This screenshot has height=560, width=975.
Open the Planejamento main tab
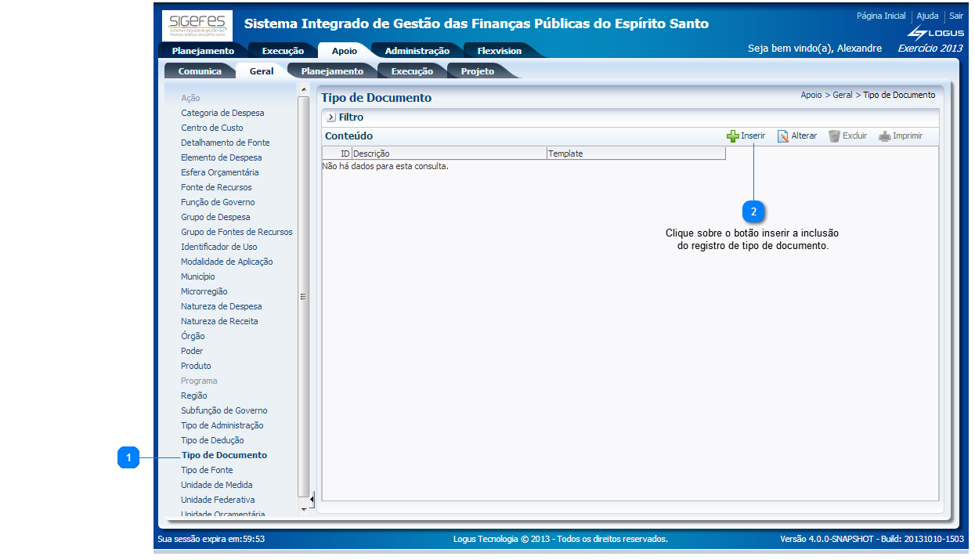pos(203,51)
